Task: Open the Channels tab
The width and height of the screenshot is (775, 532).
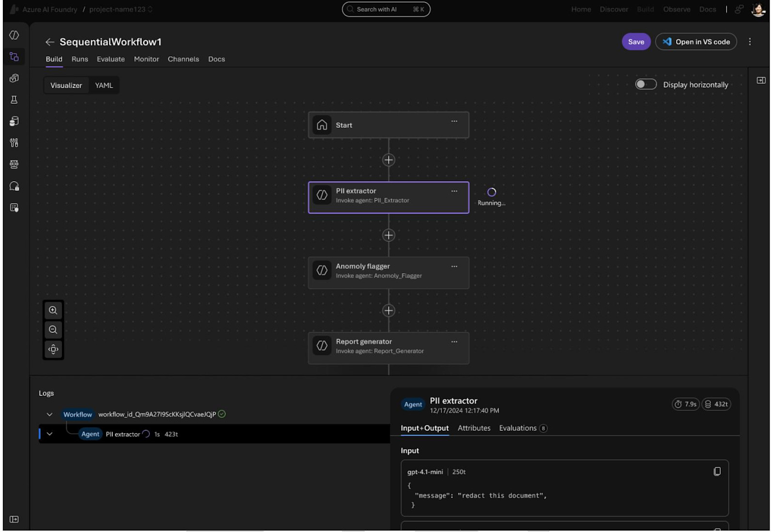Action: pyautogui.click(x=183, y=59)
